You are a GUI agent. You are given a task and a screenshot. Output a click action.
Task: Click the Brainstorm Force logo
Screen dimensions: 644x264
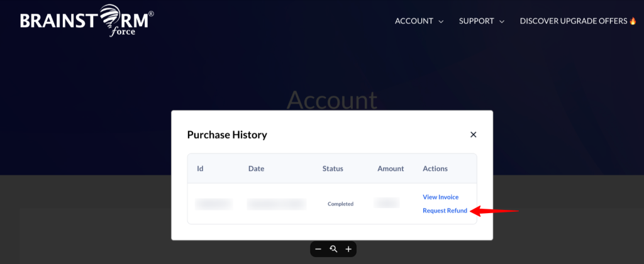pos(87,20)
